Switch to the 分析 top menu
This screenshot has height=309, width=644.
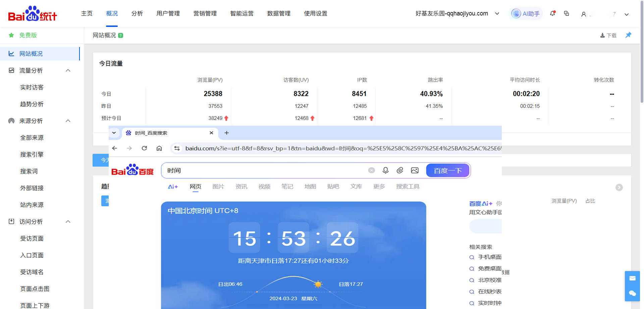137,13
